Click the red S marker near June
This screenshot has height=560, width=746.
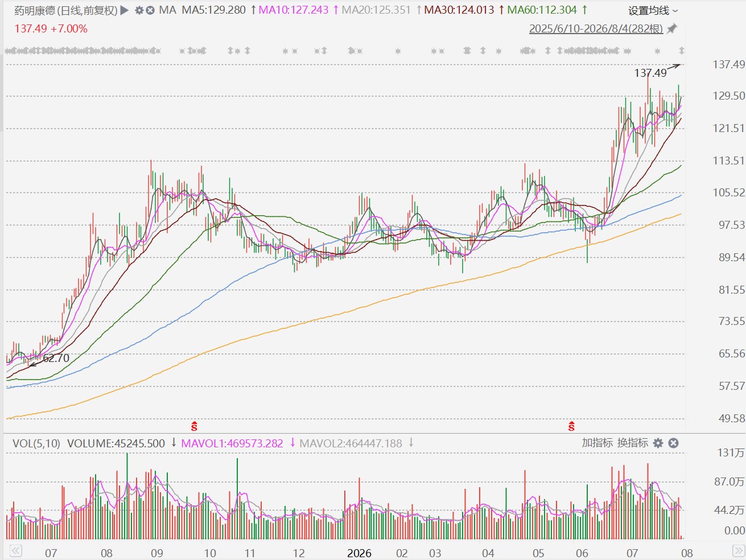pos(571,426)
